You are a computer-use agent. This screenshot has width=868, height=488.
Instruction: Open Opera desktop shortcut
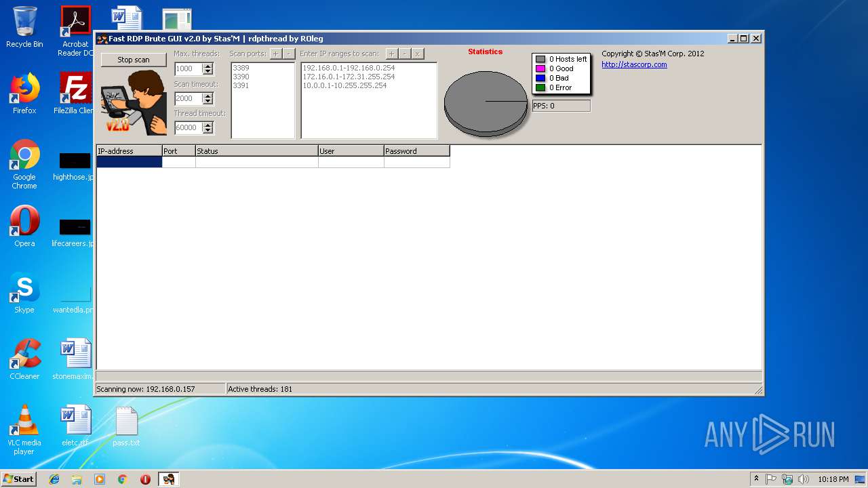coord(24,226)
